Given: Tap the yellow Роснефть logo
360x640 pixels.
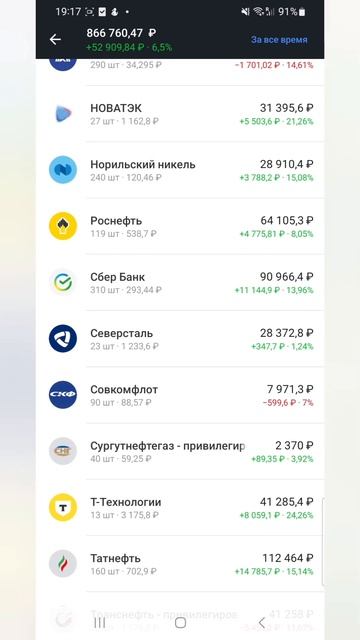Looking at the screenshot, I should point(63,226).
